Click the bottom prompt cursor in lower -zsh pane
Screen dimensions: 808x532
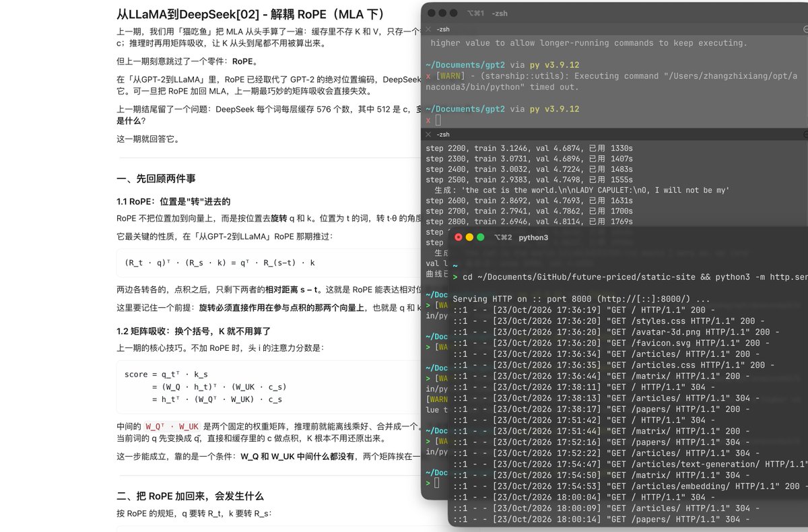tap(437, 484)
